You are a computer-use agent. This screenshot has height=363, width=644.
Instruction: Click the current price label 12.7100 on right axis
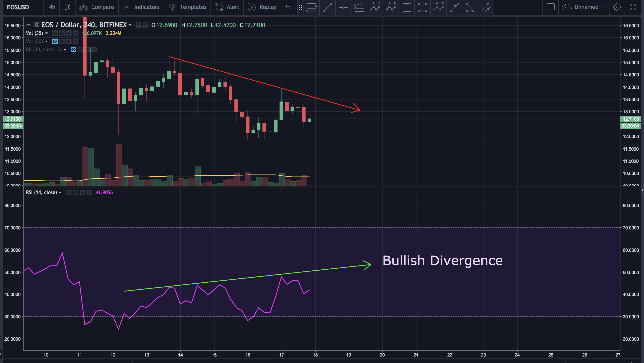click(631, 119)
